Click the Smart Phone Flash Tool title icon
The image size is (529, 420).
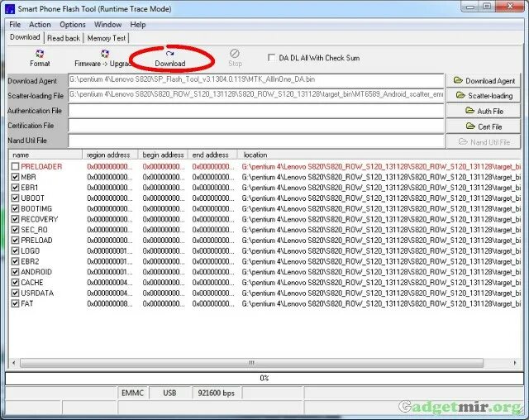(x=10, y=9)
